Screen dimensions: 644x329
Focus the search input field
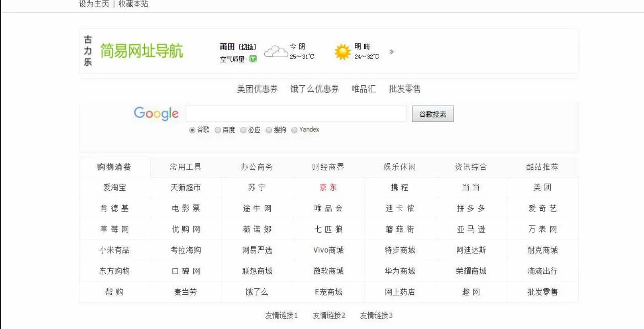tap(296, 114)
